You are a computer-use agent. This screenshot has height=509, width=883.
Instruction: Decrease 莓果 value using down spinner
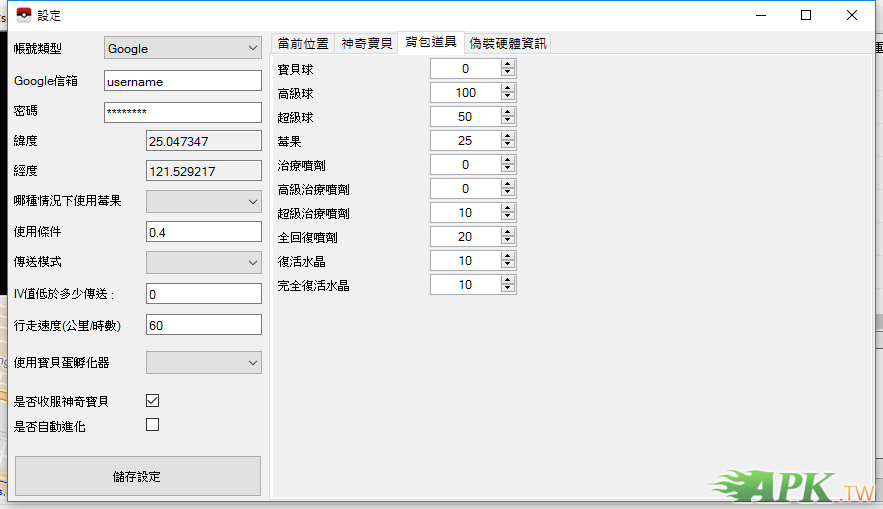[x=508, y=144]
